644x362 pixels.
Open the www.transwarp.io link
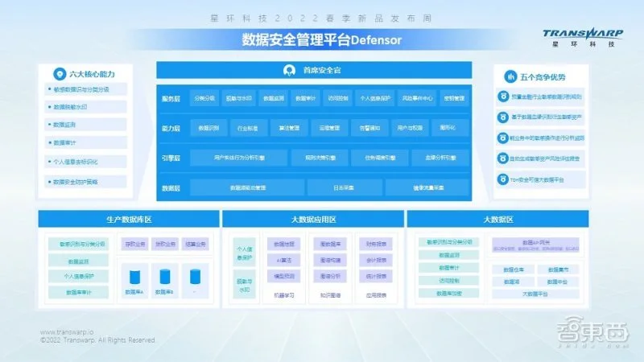click(x=69, y=331)
